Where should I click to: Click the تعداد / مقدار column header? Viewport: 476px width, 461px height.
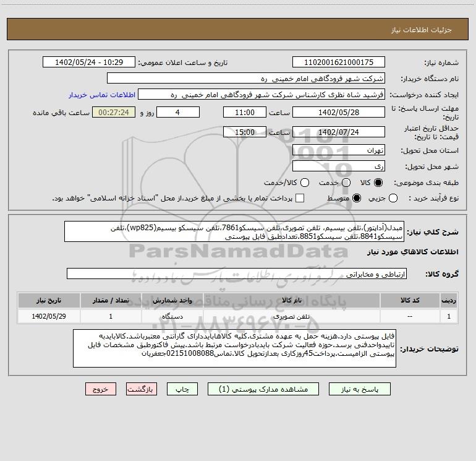[111, 300]
